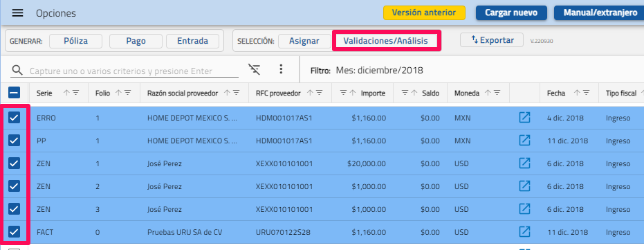Toggle the select-all header checkbox
Screen dimensions: 644x250
pyautogui.click(x=14, y=93)
